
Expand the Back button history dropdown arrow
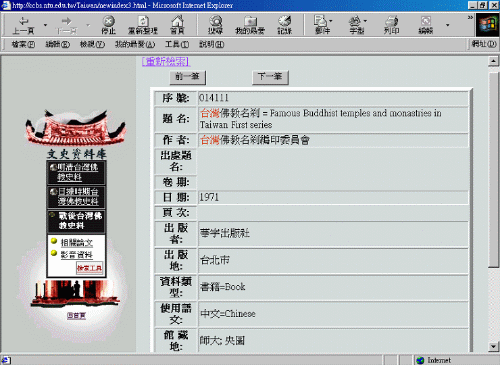(45, 25)
